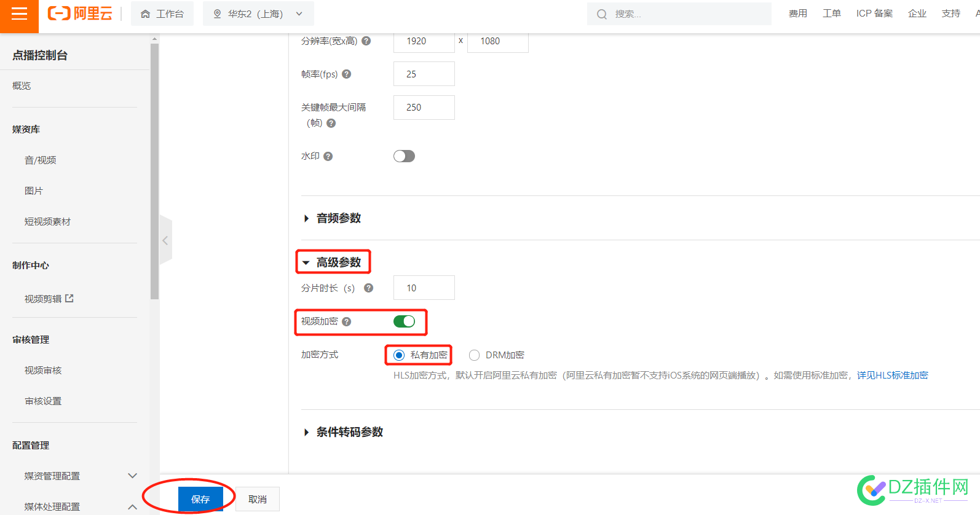980x515 pixels.
Task: Click the 加密方式 label
Action: [320, 355]
